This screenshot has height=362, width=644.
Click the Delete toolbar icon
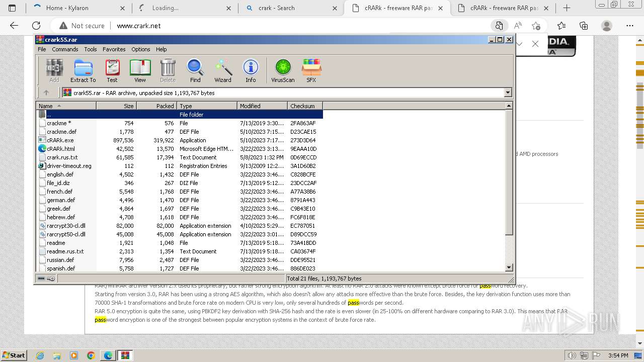tap(168, 70)
